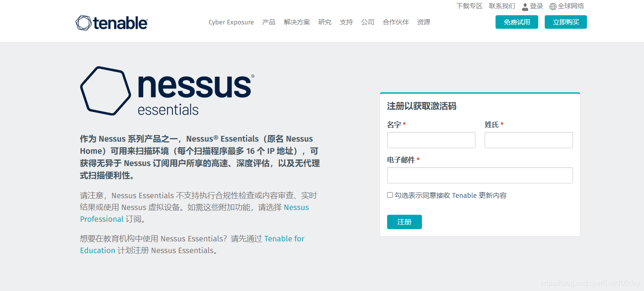Click the 免费试用 button
The width and height of the screenshot is (644, 291).
[517, 22]
